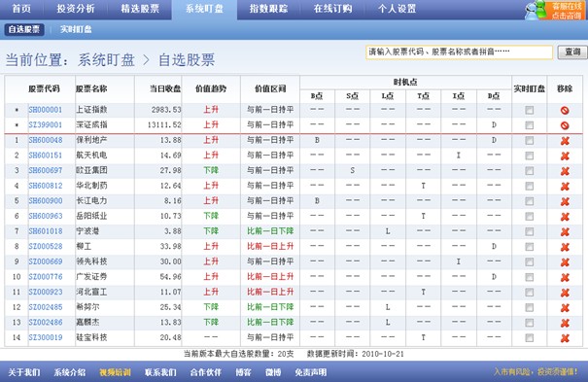
Task: Delete 长江电力 using red X icon
Action: point(565,201)
